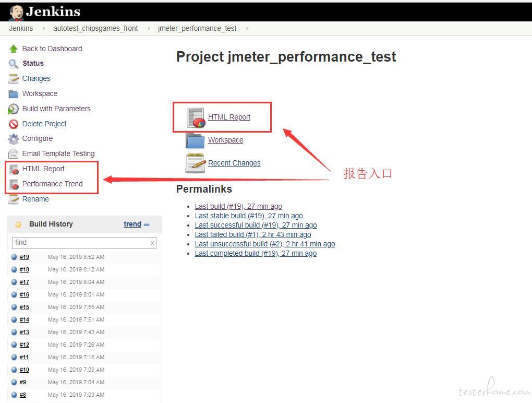Open Configure from the sidebar

pyautogui.click(x=38, y=139)
